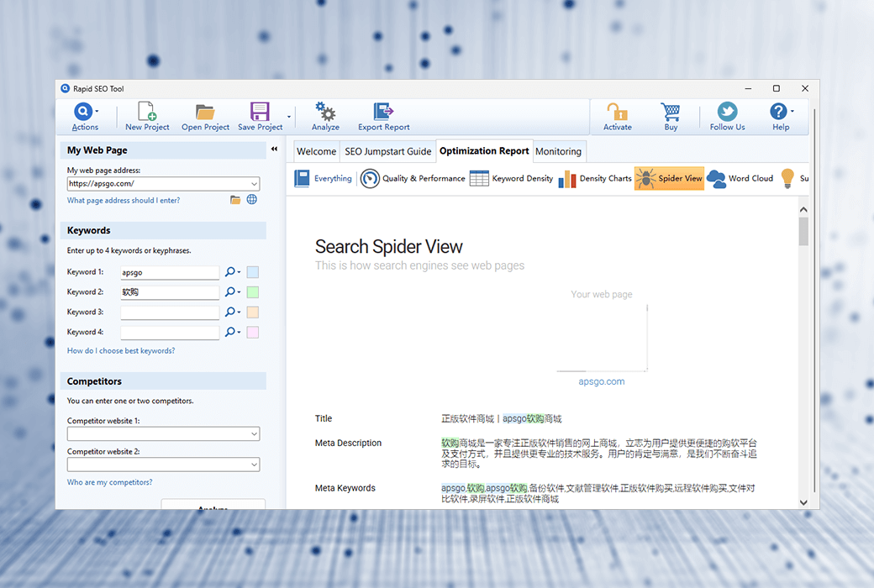This screenshot has width=874, height=588.
Task: Click the globe icon next to the address
Action: (x=252, y=199)
